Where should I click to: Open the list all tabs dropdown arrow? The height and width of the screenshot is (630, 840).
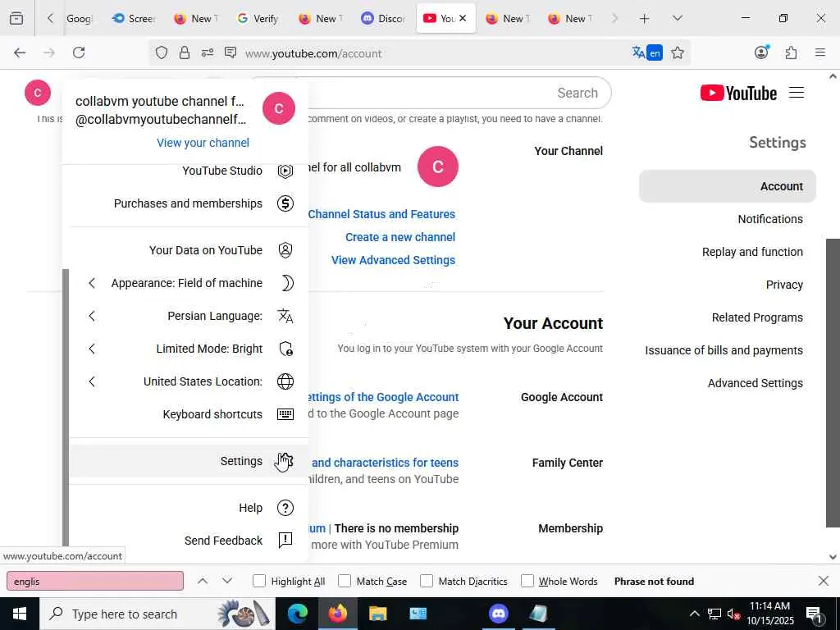(x=677, y=18)
